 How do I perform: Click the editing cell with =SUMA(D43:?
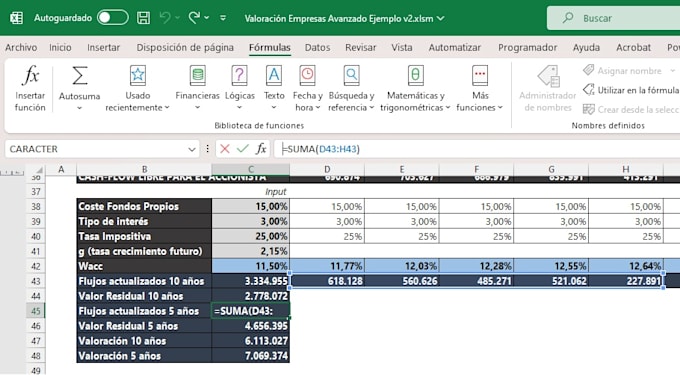251,311
